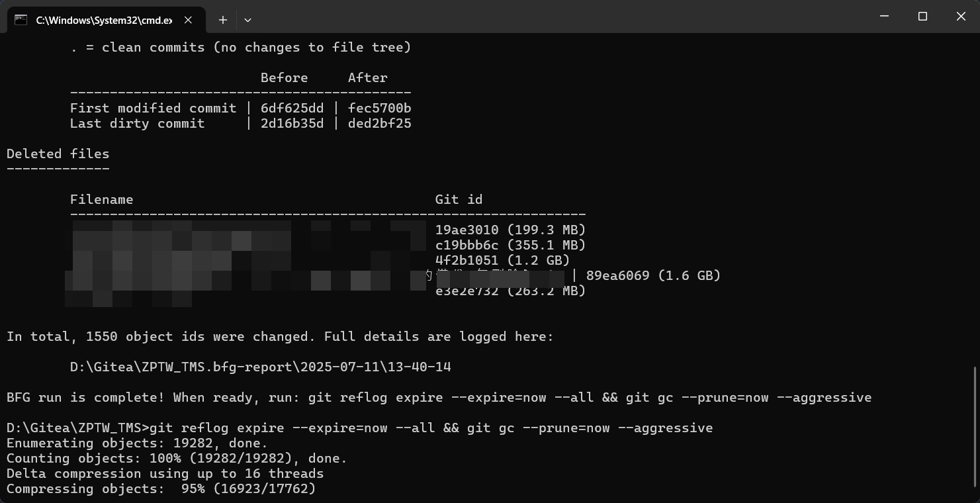Click the Compressing objects progress line
Viewport: 980px width, 503px height.
161,488
